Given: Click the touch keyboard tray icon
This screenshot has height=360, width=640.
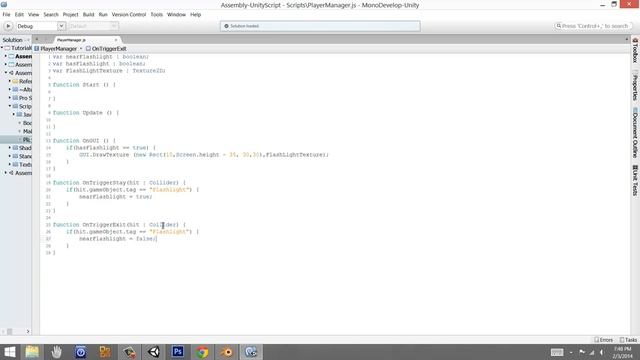Looking at the screenshot, I should 557,352.
